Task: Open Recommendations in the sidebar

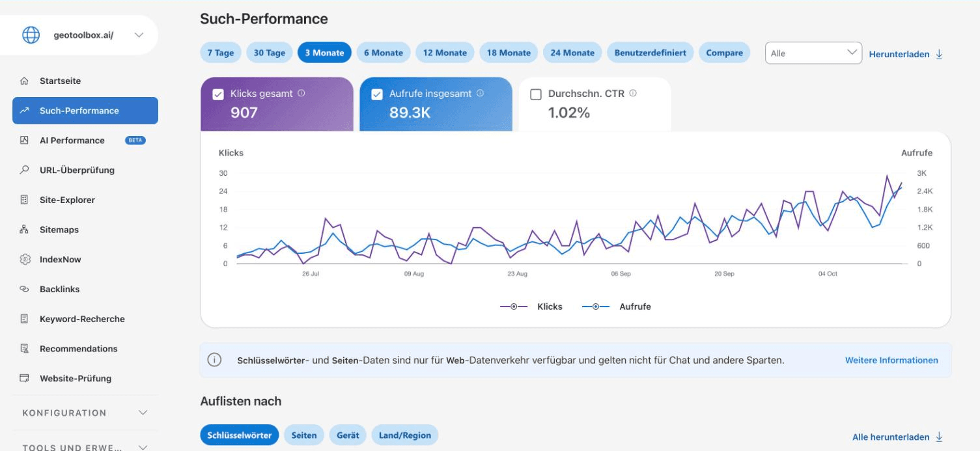Action: 85,349
